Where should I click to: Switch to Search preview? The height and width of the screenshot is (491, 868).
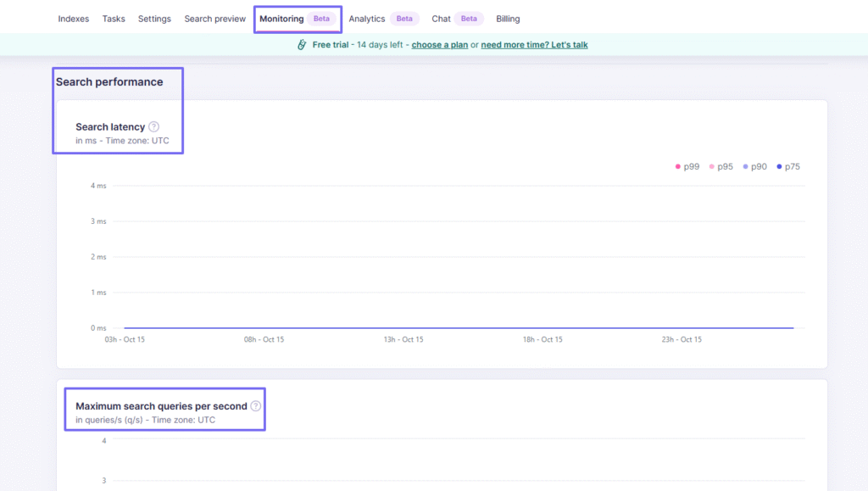tap(214, 18)
